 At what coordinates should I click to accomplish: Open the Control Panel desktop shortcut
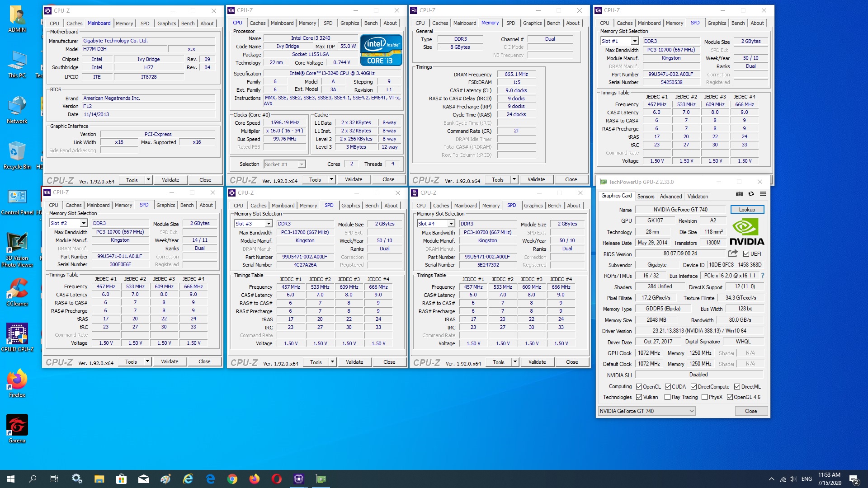click(x=17, y=202)
